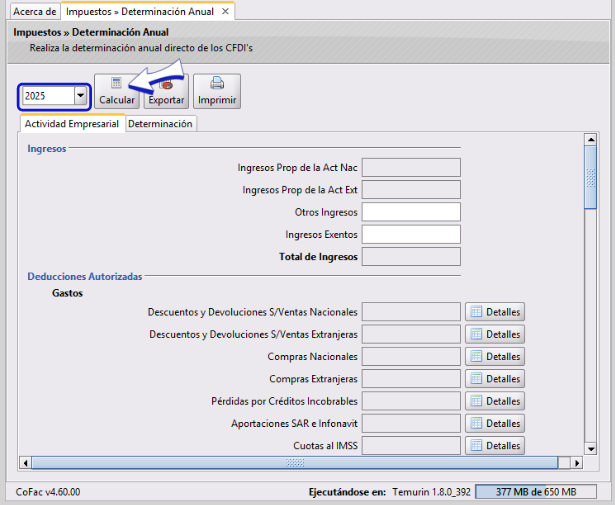The height and width of the screenshot is (505, 615).
Task: Click the year combo box showing 2025
Action: [x=55, y=96]
